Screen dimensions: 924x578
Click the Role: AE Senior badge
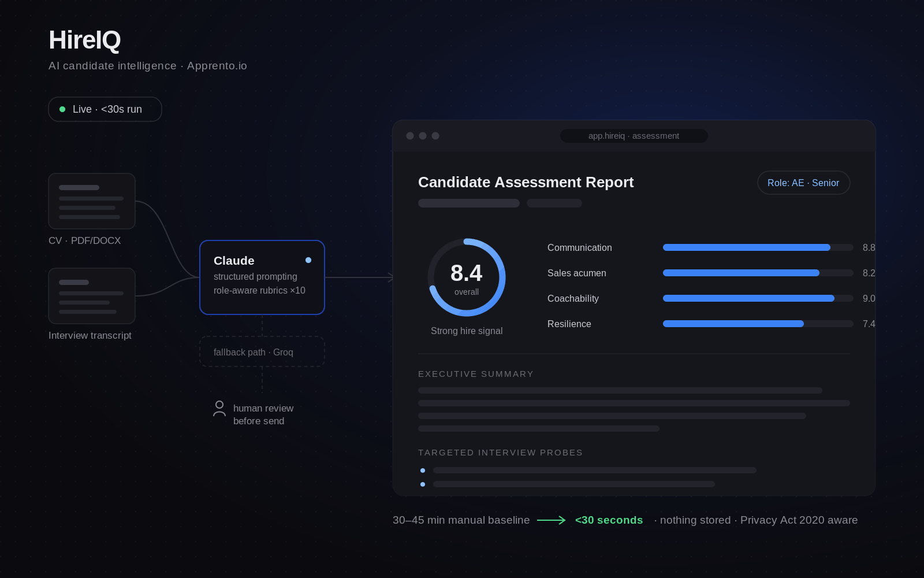point(803,183)
